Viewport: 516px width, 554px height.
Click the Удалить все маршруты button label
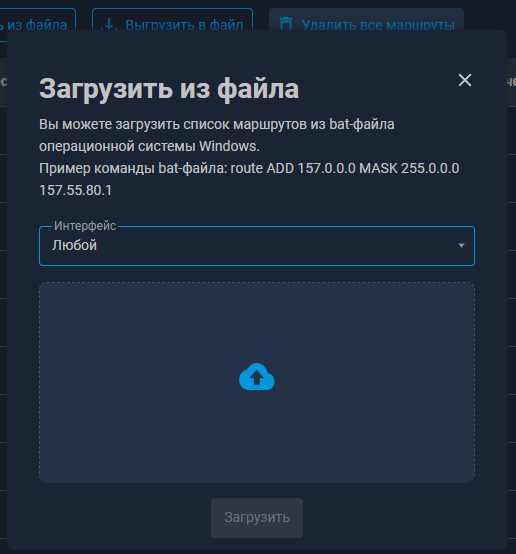(x=378, y=25)
